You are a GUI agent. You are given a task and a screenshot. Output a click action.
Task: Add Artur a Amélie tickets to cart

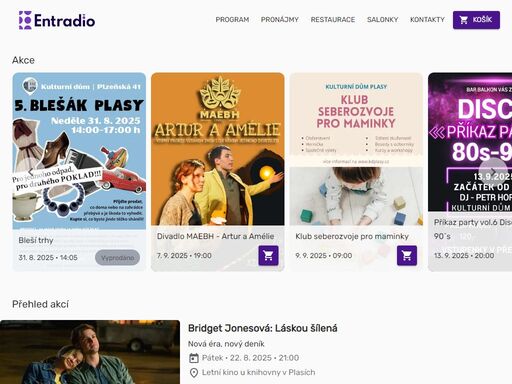click(268, 255)
